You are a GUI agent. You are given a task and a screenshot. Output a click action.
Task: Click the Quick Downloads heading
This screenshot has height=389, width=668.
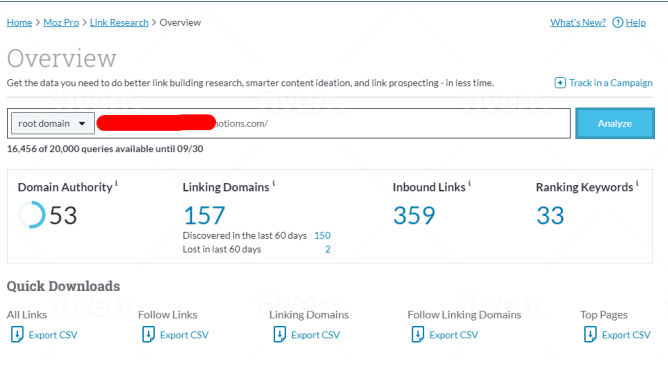click(x=63, y=286)
